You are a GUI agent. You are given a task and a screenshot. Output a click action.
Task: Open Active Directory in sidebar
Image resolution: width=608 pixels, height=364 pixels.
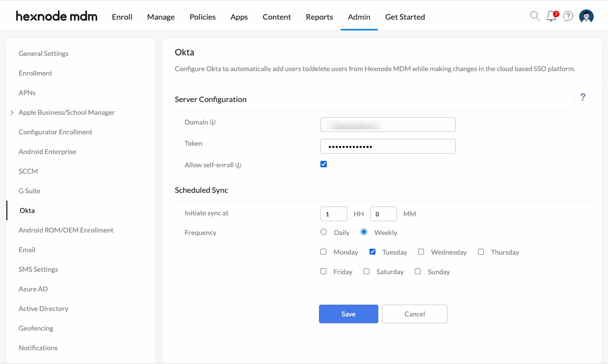click(43, 309)
